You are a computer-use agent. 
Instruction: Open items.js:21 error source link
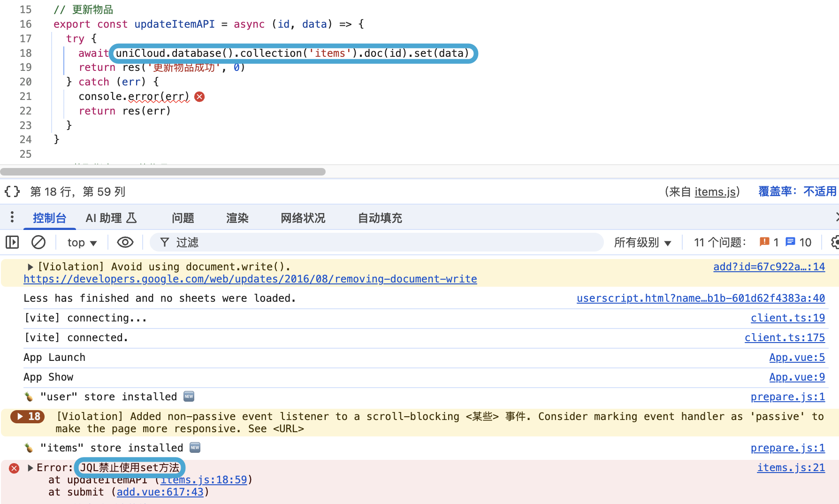[x=791, y=467]
